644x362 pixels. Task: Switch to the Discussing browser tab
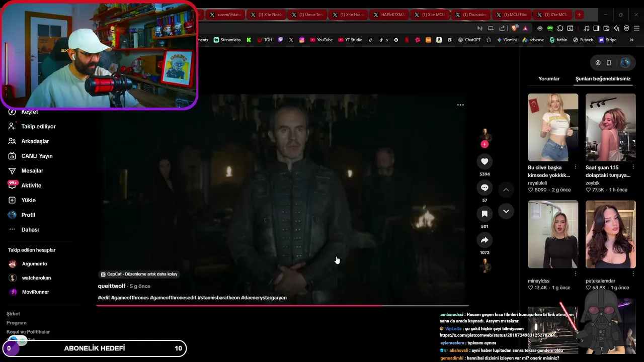click(x=470, y=15)
